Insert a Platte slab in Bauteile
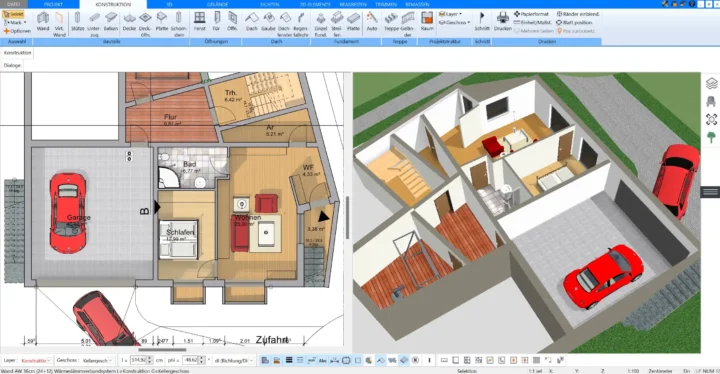The height and width of the screenshot is (374, 720). (x=162, y=22)
